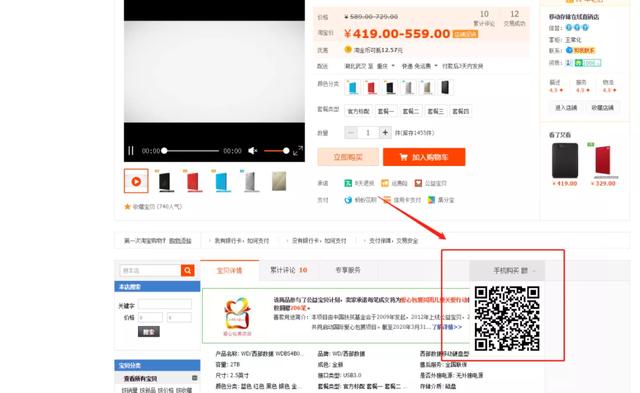Switch to the 宝贝详情 tab
This screenshot has width=640, height=393.
tap(229, 271)
